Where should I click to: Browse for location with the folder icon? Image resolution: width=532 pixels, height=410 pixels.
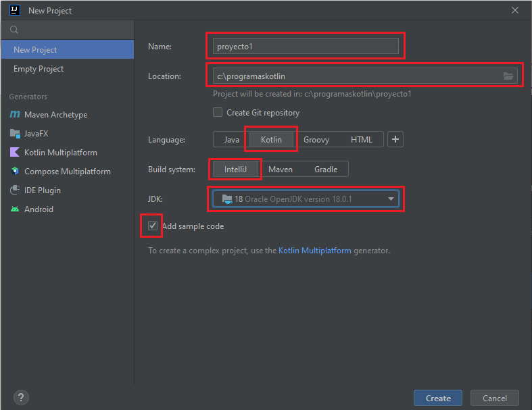pos(508,76)
